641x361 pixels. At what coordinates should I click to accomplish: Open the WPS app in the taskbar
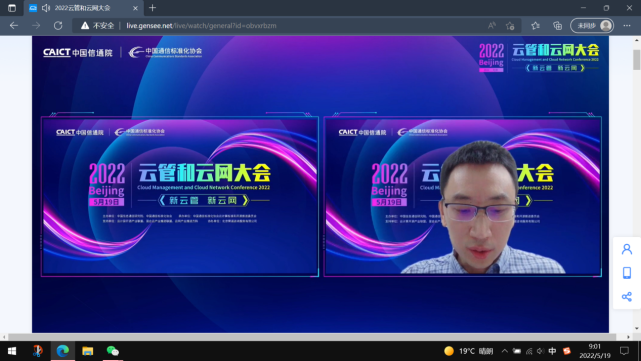(x=38, y=351)
